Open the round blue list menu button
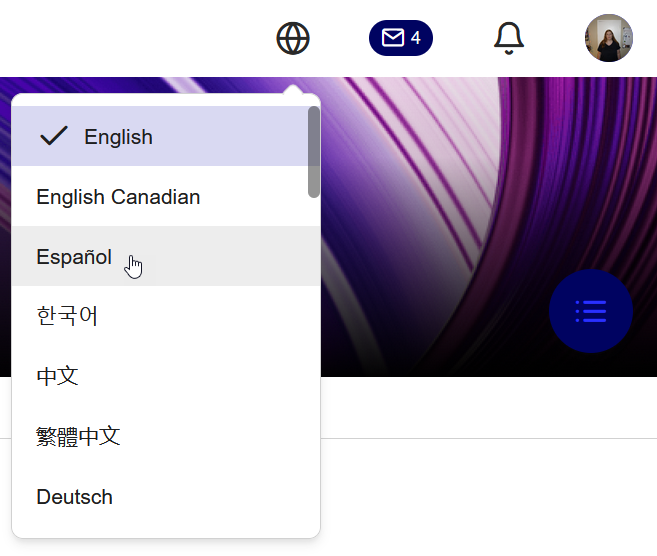This screenshot has height=556, width=657. (x=591, y=311)
